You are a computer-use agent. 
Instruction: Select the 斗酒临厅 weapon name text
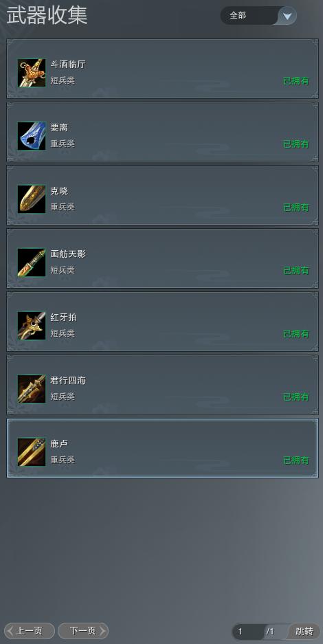[x=68, y=65]
